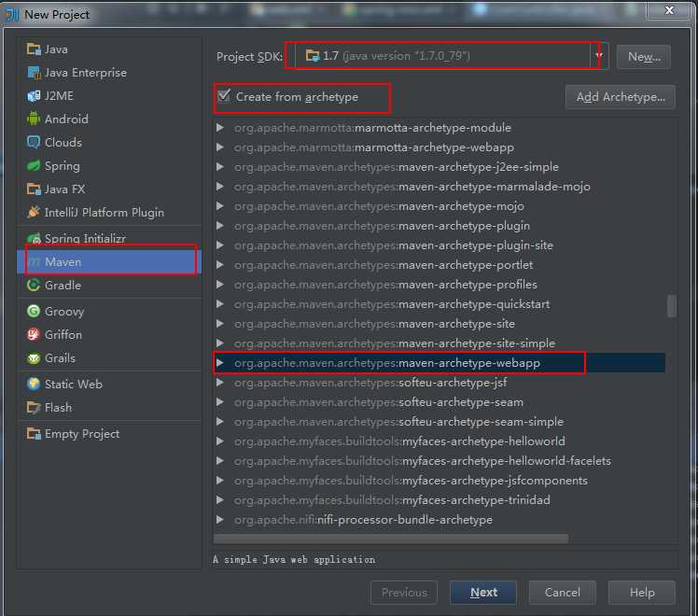Select myfaces-archetype-trinidad row
Viewport: 698px width, 616px height.
pos(440,500)
